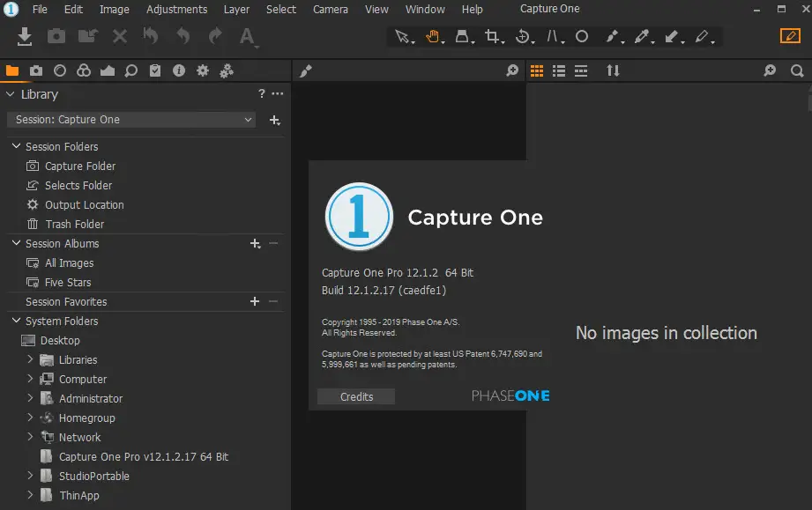Click the Auto Adjust A icon

pyautogui.click(x=248, y=37)
